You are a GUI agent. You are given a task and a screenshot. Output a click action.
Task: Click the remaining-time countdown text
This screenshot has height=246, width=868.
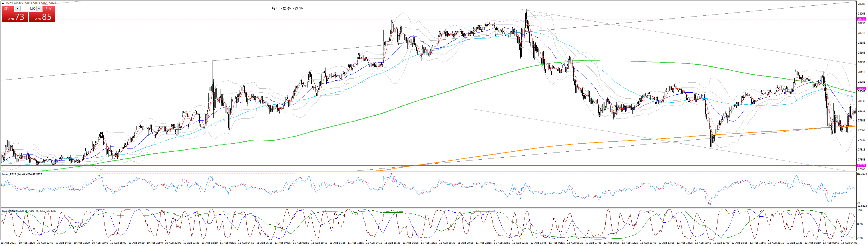pos(287,9)
